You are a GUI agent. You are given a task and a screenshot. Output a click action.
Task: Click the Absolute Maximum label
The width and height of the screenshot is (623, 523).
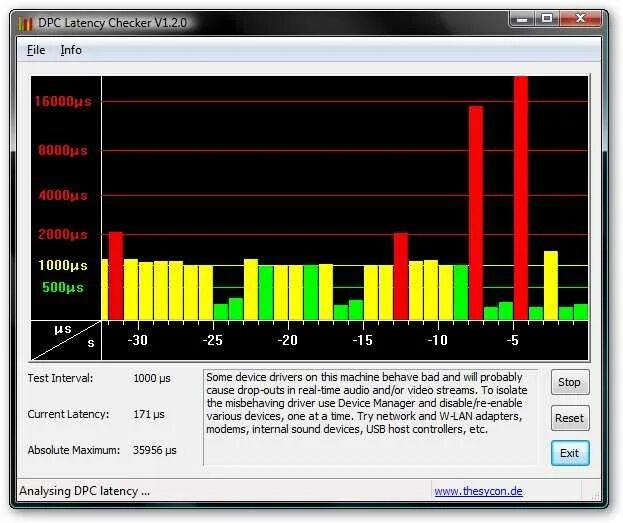(74, 450)
